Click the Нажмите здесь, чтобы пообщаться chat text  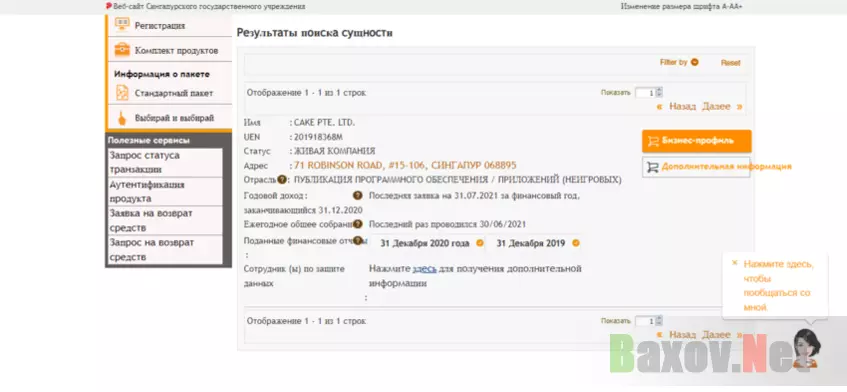coord(778,286)
